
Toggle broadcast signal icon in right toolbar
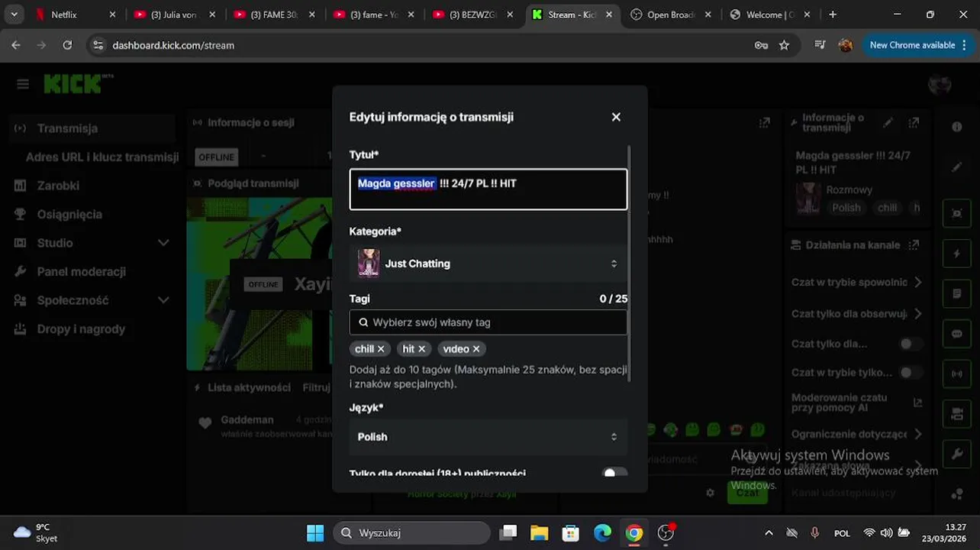(957, 374)
